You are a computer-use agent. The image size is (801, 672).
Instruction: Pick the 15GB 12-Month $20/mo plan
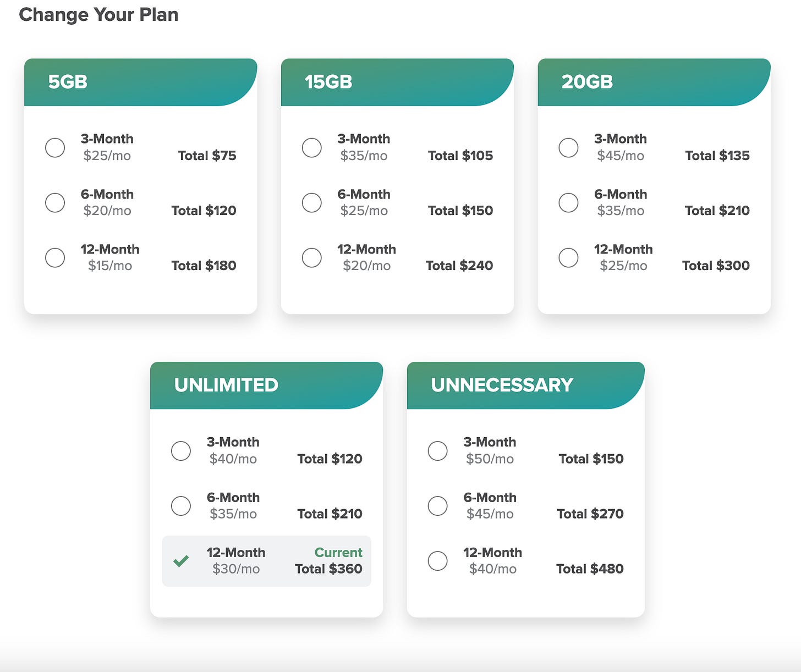(312, 257)
